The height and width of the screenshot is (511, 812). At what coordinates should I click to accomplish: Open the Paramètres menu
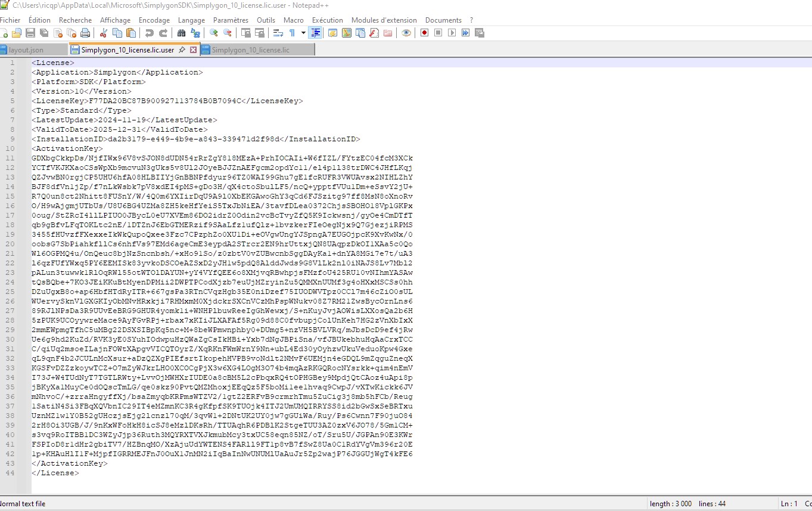click(231, 20)
